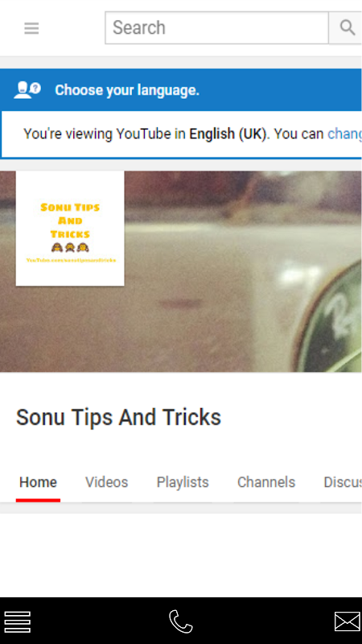This screenshot has height=644, width=362.
Task: Tap the envelope mail icon
Action: click(348, 621)
